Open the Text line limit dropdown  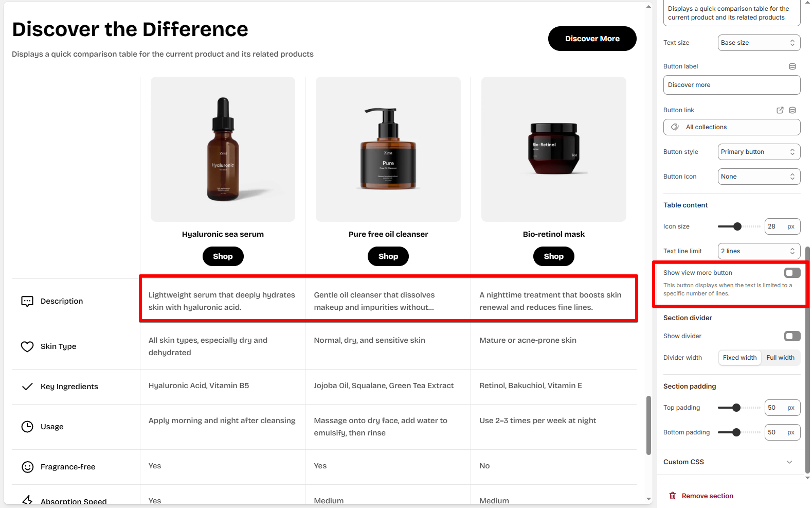(759, 251)
